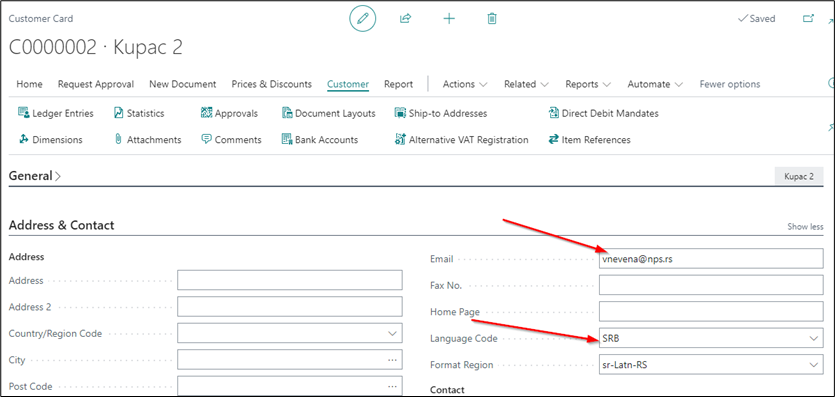
Task: Click the City input field
Action: pyautogui.click(x=290, y=360)
